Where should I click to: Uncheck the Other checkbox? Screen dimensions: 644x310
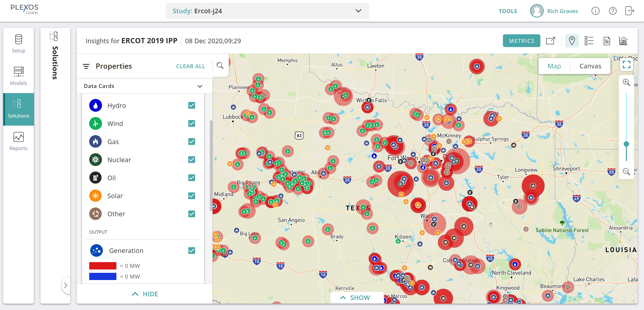tap(192, 214)
